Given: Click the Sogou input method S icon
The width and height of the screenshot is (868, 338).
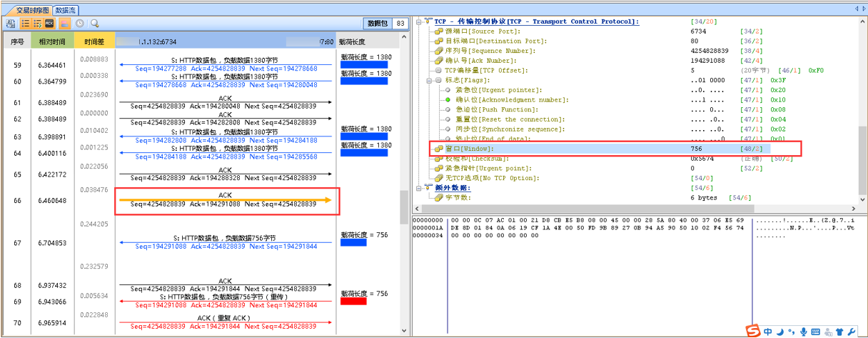Looking at the screenshot, I should tap(753, 332).
